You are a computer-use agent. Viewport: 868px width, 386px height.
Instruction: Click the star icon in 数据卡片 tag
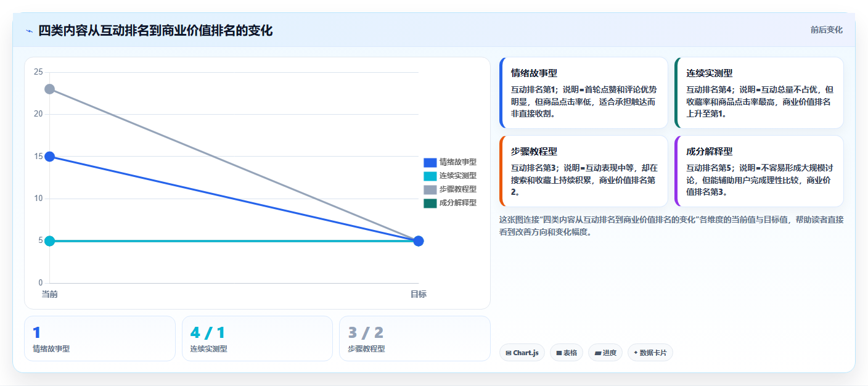[636, 353]
